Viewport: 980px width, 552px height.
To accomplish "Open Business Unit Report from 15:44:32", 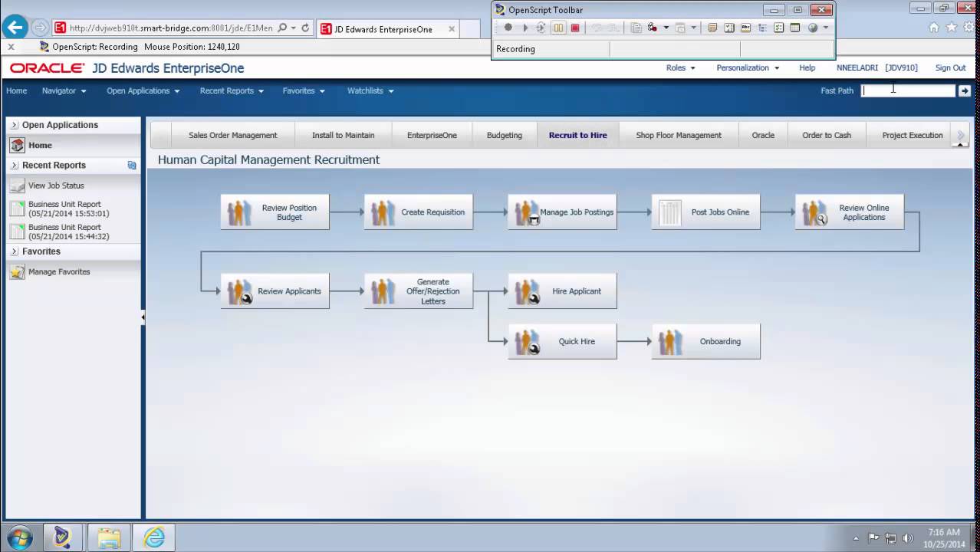I will click(68, 232).
